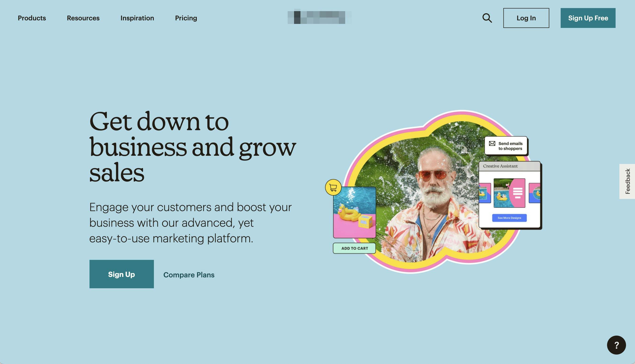Click the Sign Up call-to-action button
Viewport: 635px width, 364px height.
click(x=121, y=274)
